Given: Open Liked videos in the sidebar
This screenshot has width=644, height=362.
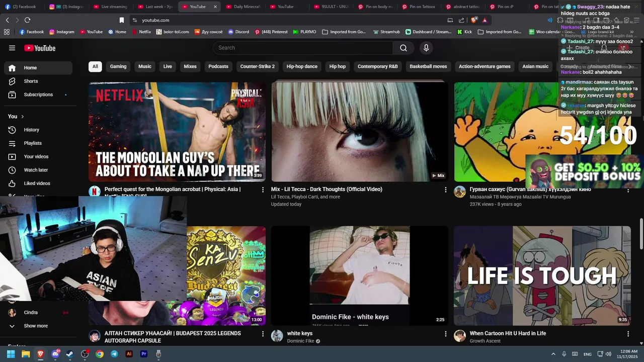Looking at the screenshot, I should coord(38,184).
